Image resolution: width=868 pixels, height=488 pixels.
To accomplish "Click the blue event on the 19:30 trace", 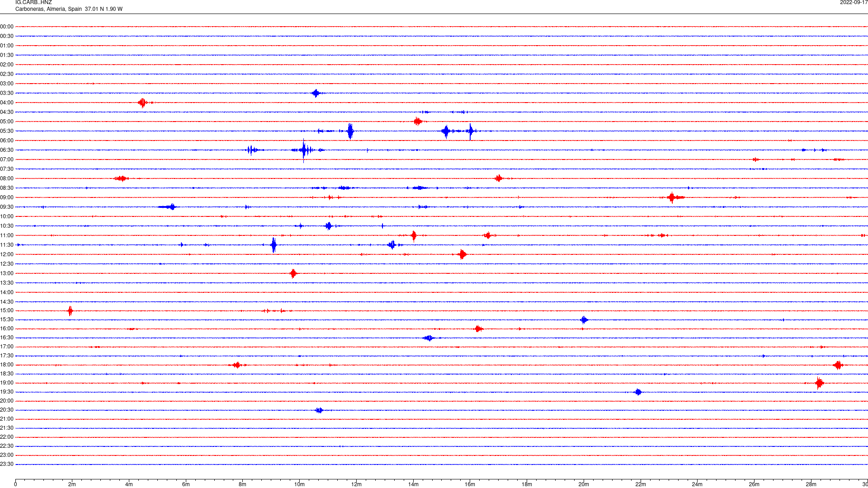I will tap(638, 392).
